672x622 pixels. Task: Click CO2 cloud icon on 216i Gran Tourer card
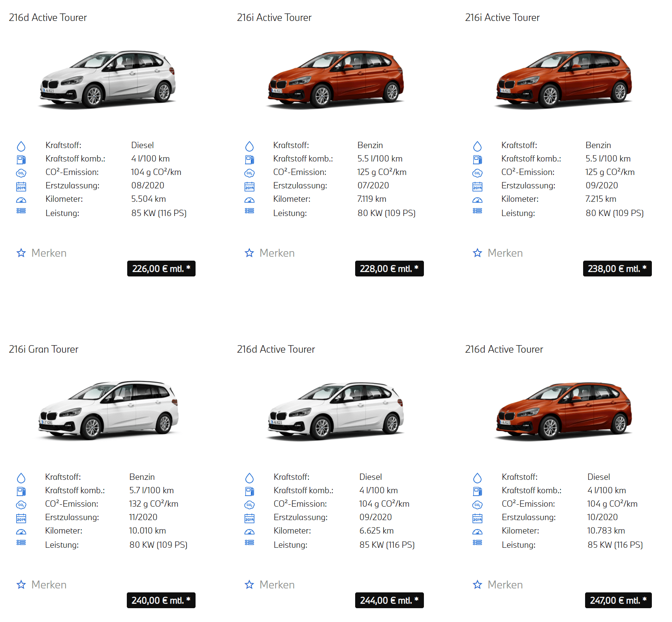coord(21,505)
